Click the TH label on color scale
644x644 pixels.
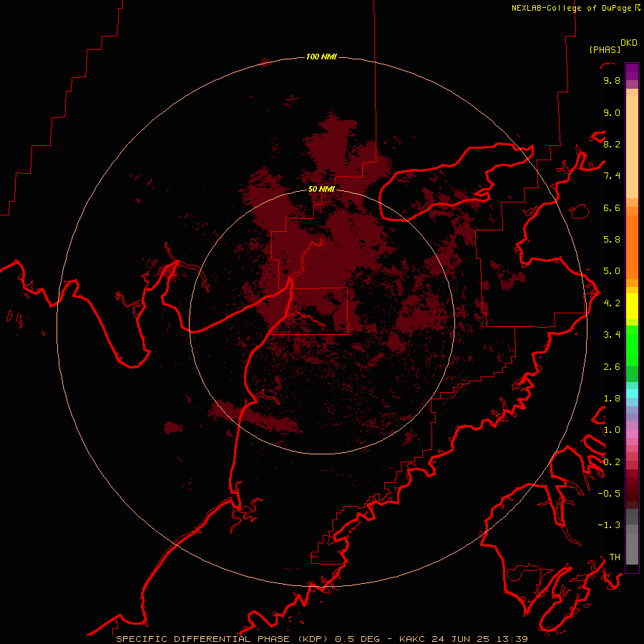click(x=615, y=557)
